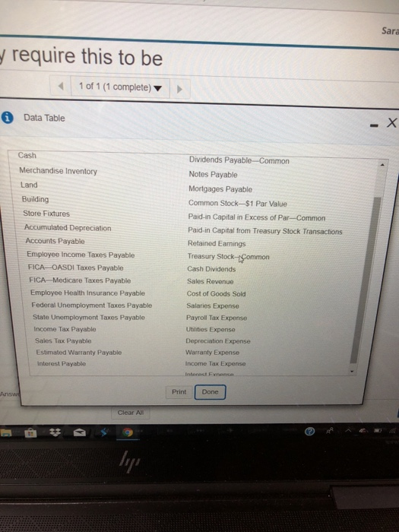Screen dimensions: 399x532
Task: Go to the previous question arrow
Action: coord(61,86)
